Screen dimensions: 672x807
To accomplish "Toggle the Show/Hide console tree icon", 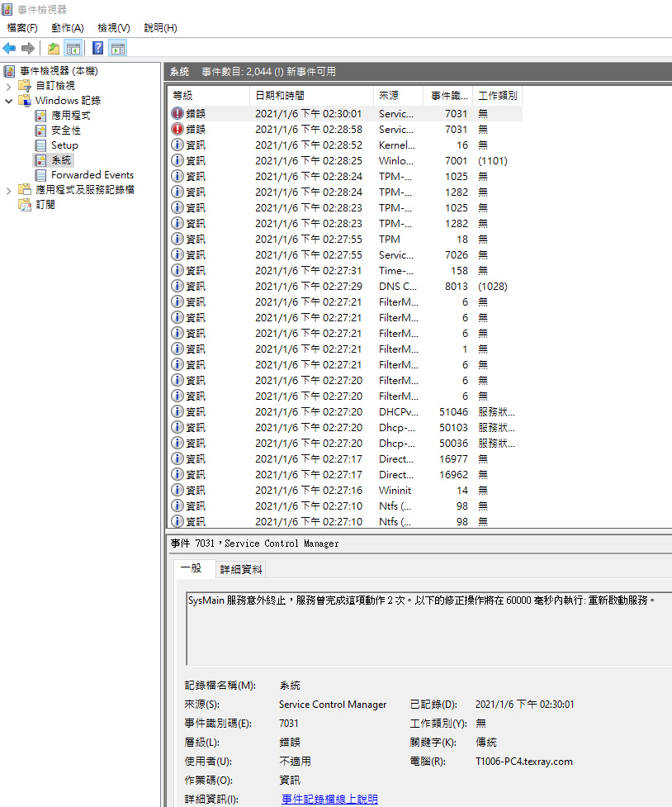I will point(73,49).
